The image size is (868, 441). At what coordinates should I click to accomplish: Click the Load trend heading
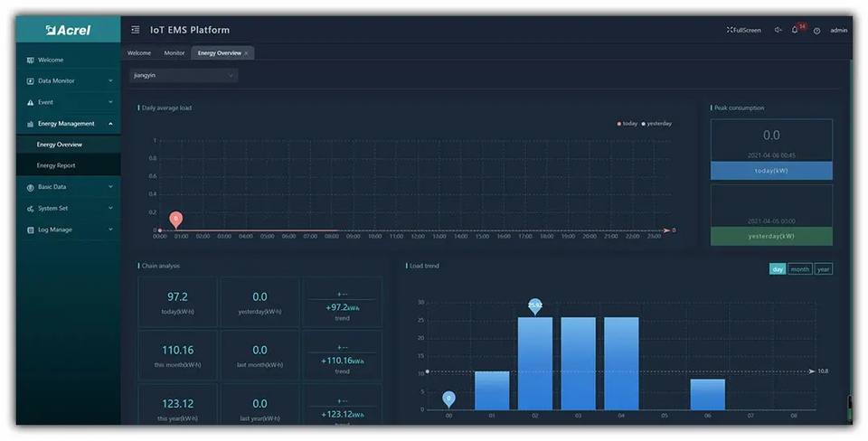click(424, 267)
